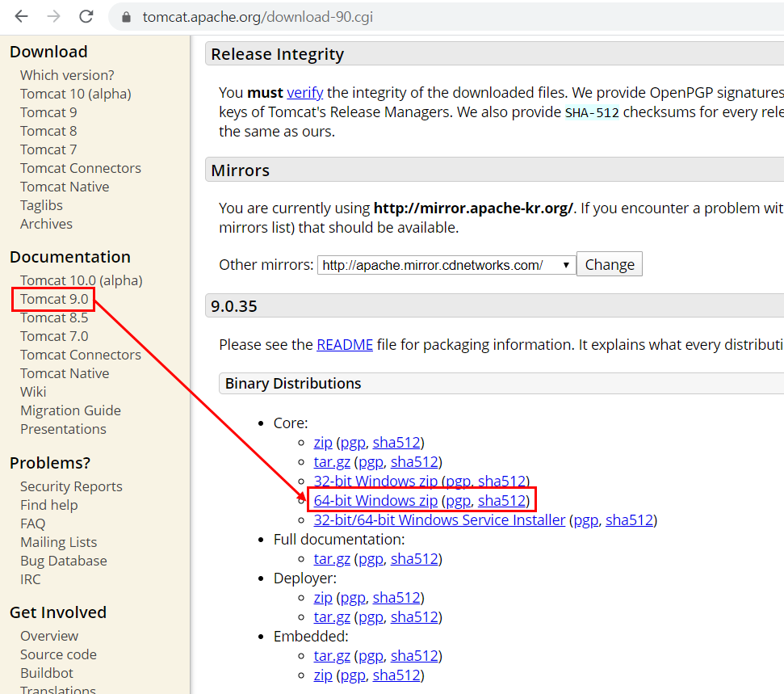Image resolution: width=784 pixels, height=694 pixels.
Task: Open Tomcat 7 download page
Action: [x=48, y=149]
